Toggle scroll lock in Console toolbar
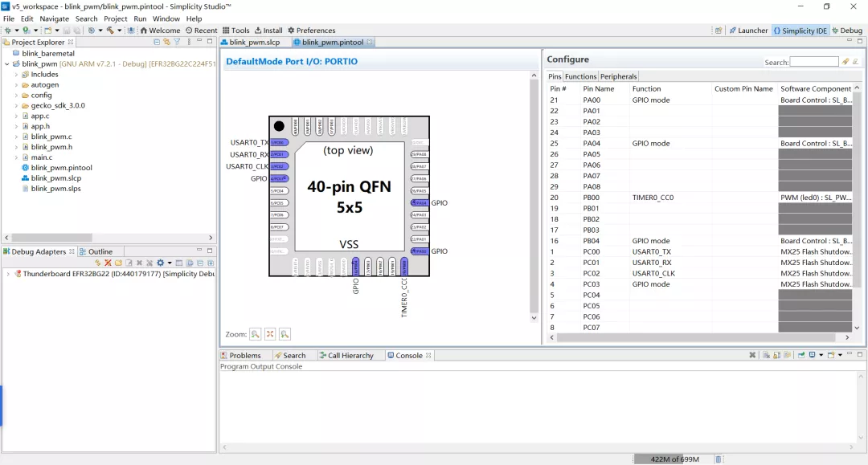Image resolution: width=868 pixels, height=465 pixels. pos(776,355)
